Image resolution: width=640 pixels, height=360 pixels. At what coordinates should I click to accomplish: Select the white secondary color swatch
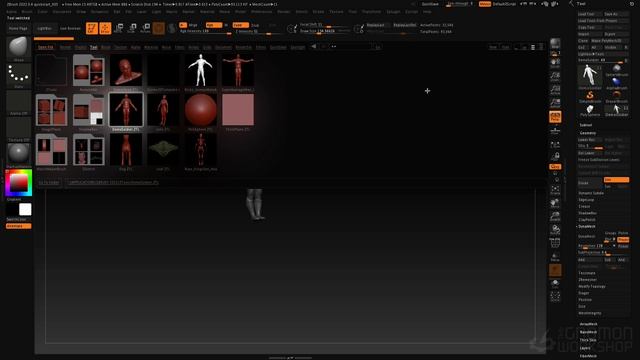pos(25,209)
